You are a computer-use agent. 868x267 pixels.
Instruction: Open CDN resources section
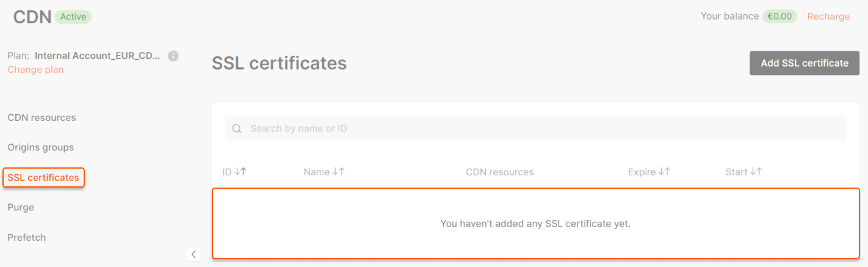coord(42,117)
